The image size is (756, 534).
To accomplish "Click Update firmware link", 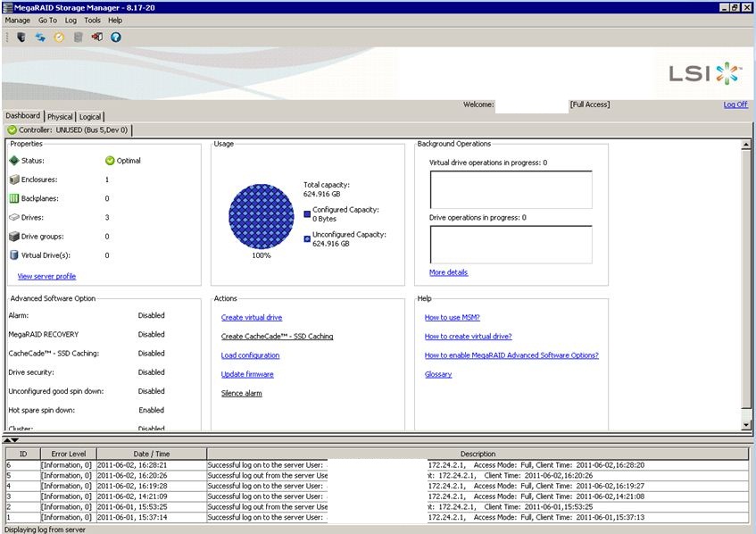I will point(247,374).
